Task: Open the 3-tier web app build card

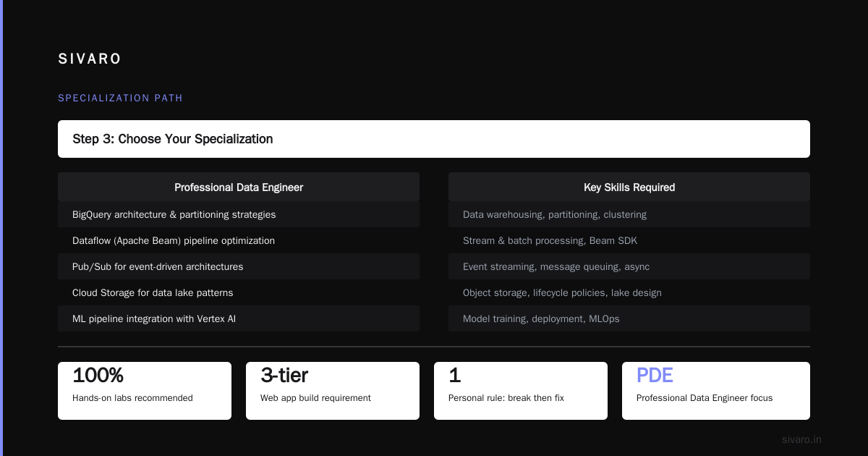Action: [333, 391]
